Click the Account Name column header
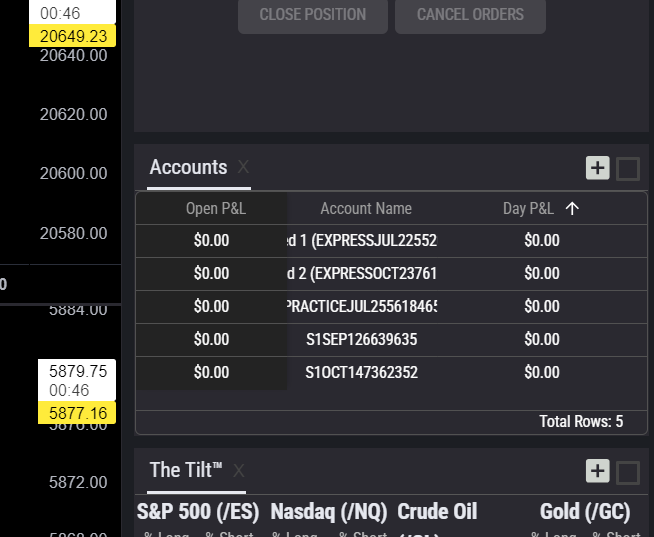This screenshot has width=654, height=537. point(366,208)
